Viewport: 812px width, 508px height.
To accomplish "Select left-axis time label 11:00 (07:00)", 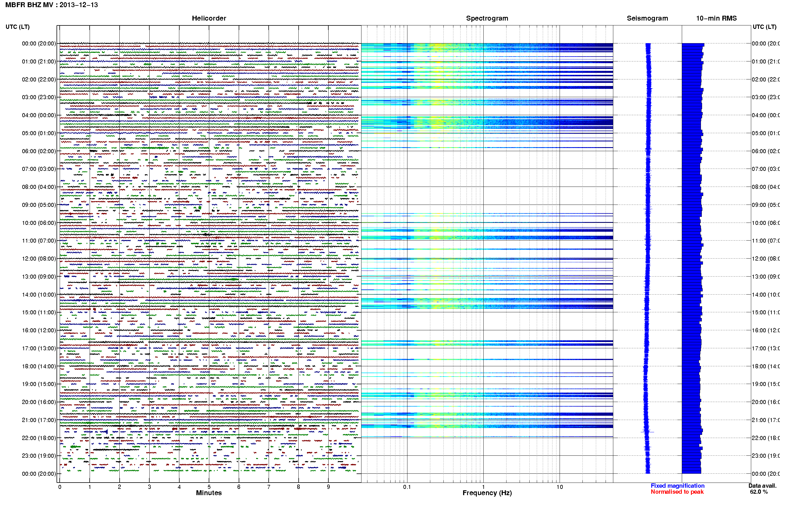I will [x=39, y=241].
